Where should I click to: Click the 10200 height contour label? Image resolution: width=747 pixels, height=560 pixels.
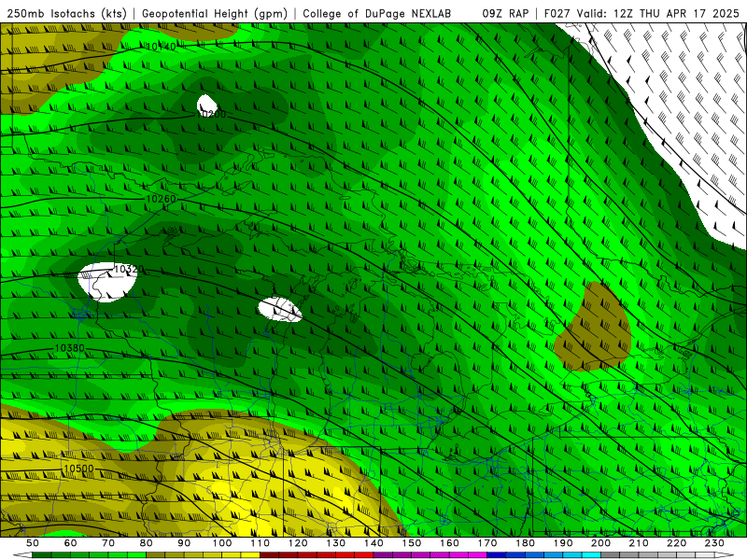[x=211, y=114]
